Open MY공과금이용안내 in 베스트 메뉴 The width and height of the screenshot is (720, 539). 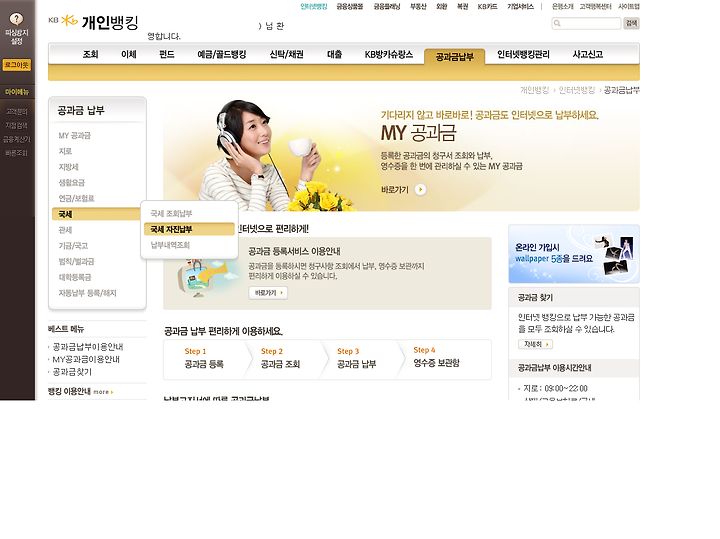coord(86,359)
